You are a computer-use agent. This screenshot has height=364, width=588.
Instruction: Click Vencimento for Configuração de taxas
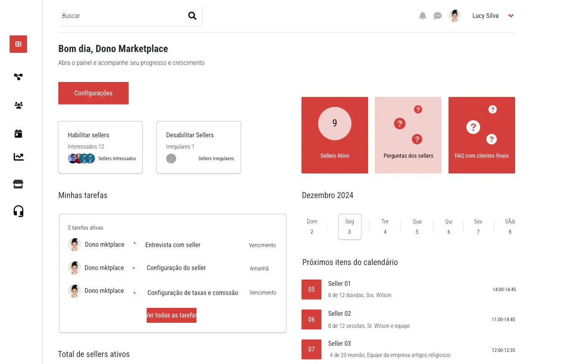point(263,293)
